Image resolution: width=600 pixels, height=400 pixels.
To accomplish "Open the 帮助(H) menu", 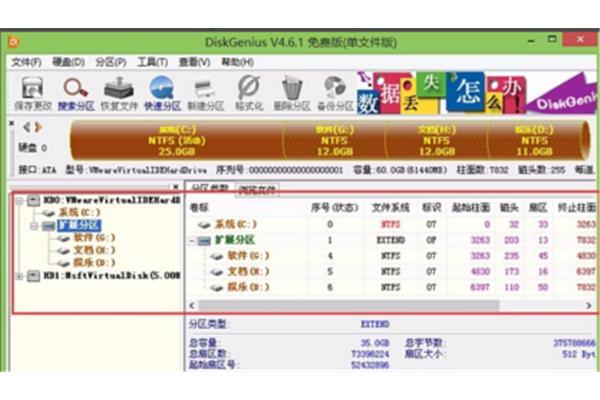I will 237,62.
